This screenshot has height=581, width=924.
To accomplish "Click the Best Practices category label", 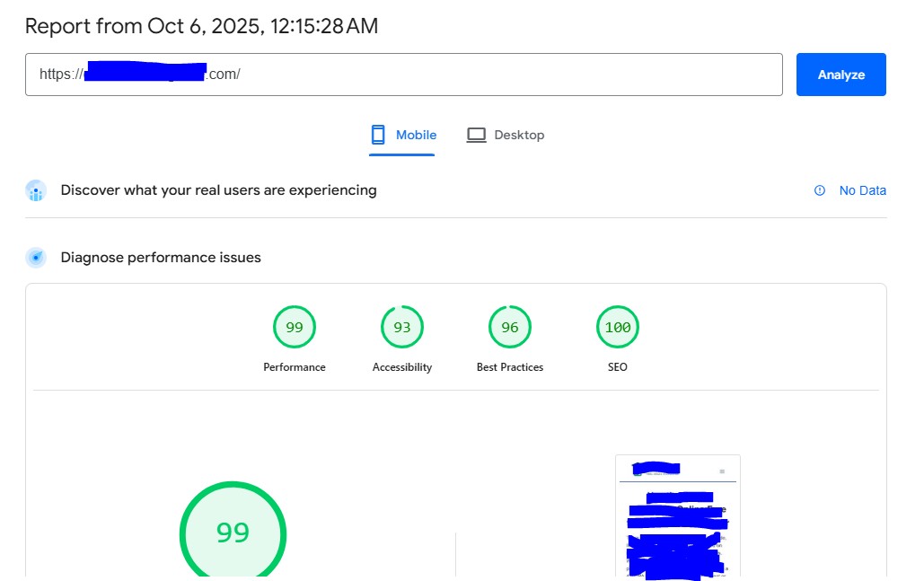I will 510,367.
